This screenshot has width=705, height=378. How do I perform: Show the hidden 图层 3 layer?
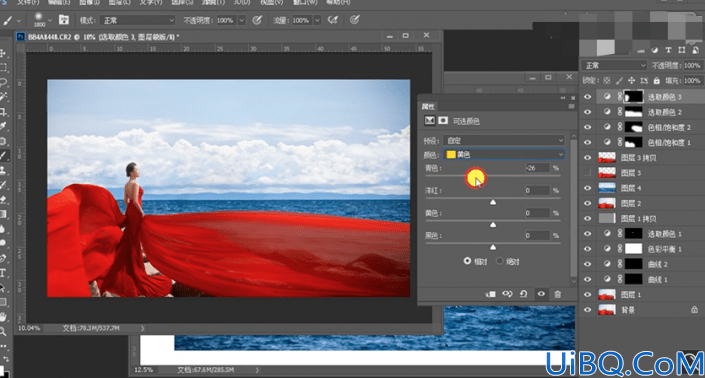click(x=587, y=173)
